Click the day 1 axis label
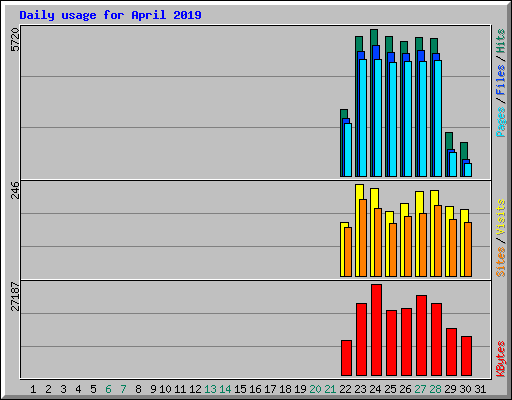The height and width of the screenshot is (400, 512). coord(33,389)
